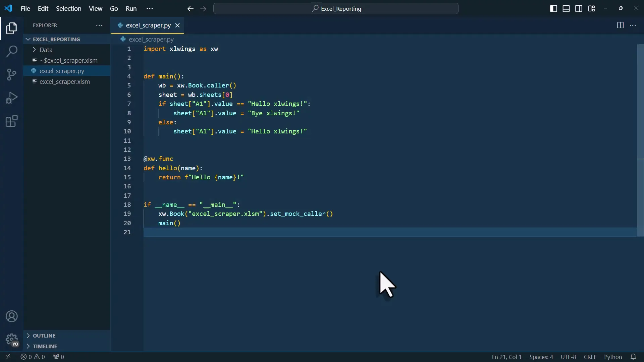The width and height of the screenshot is (644, 362).
Task: Open the Accounts menu icon
Action: (x=12, y=316)
